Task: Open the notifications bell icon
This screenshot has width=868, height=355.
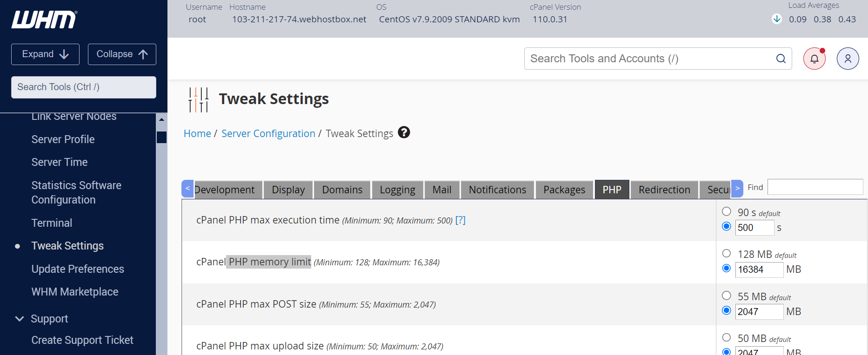Action: pos(814,59)
